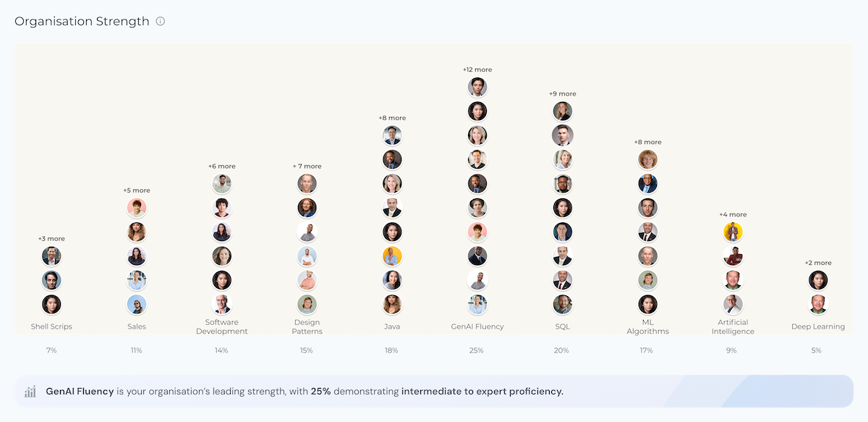
Task: Select top avatar in GenAI Fluency column
Action: click(x=477, y=88)
